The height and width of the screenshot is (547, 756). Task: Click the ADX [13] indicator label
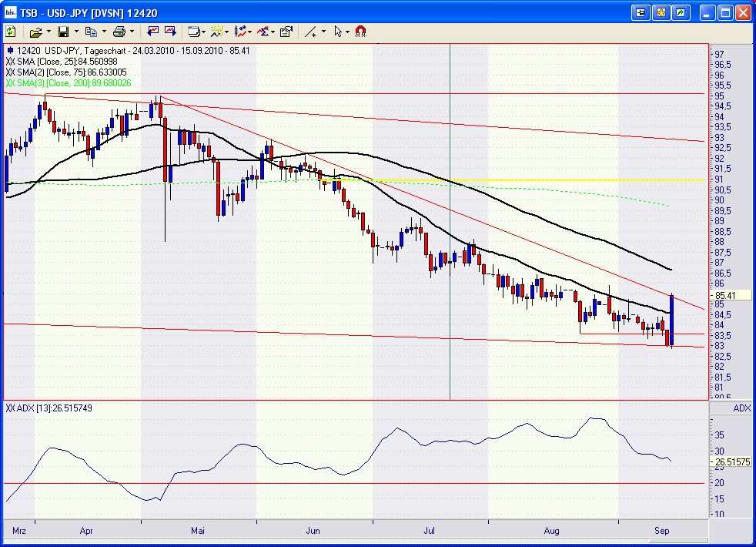(x=49, y=408)
